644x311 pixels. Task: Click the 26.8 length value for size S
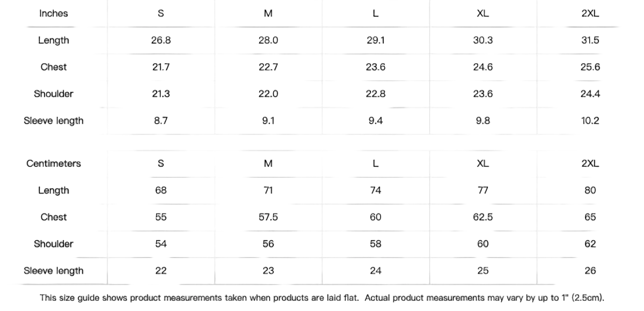161,40
